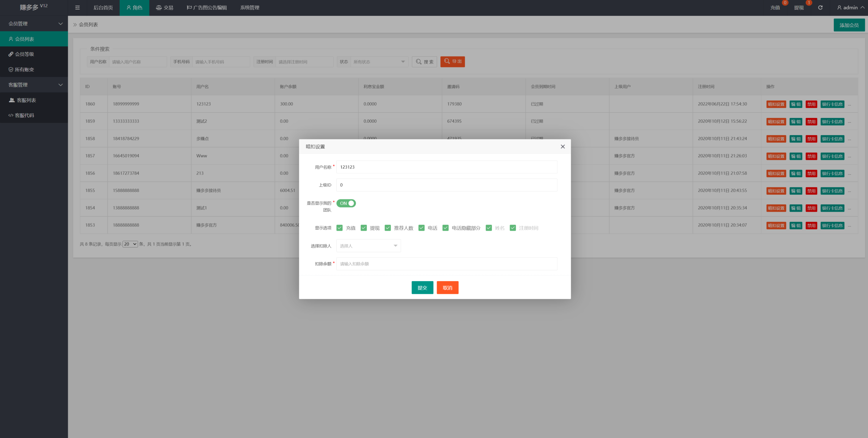This screenshot has width=868, height=438.
Task: Open the 系统管理 top menu
Action: (x=250, y=7)
